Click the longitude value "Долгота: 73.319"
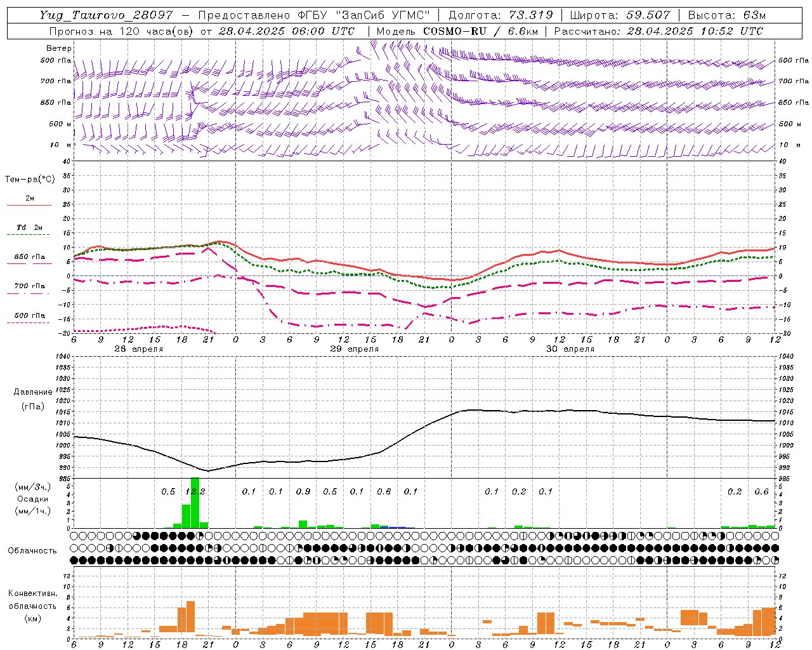812x650 pixels. pyautogui.click(x=501, y=15)
